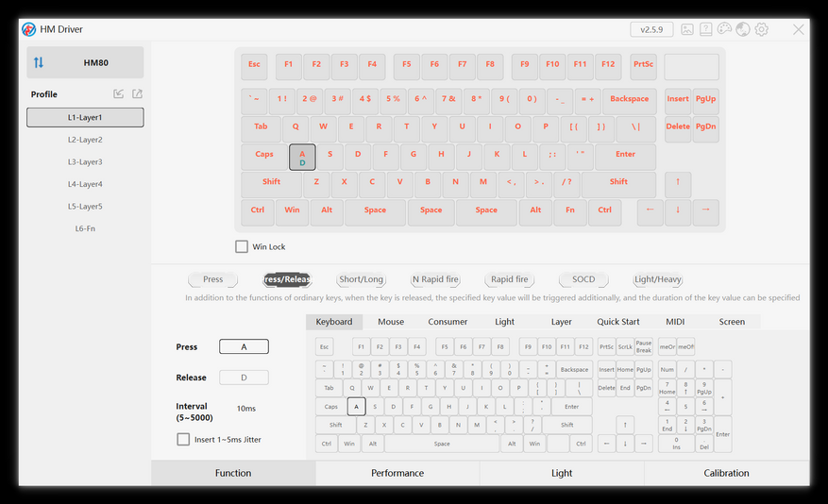828x504 pixels.
Task: Pick numpad 0 Ins in key picker
Action: click(676, 444)
